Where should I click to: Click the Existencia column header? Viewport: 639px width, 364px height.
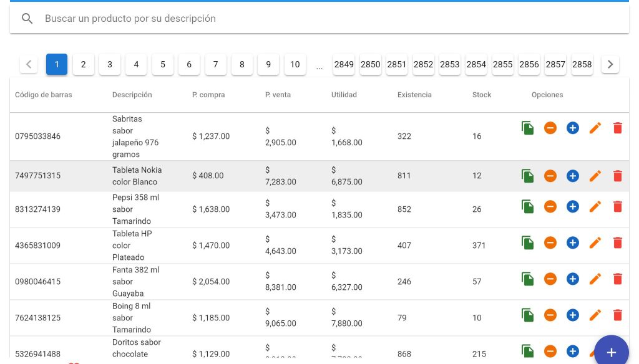coord(414,95)
